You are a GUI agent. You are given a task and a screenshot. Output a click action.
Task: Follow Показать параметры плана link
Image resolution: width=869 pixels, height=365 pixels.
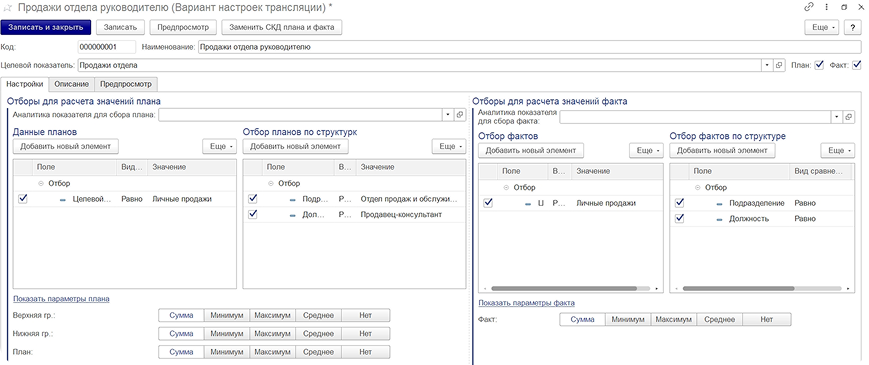[x=61, y=299]
